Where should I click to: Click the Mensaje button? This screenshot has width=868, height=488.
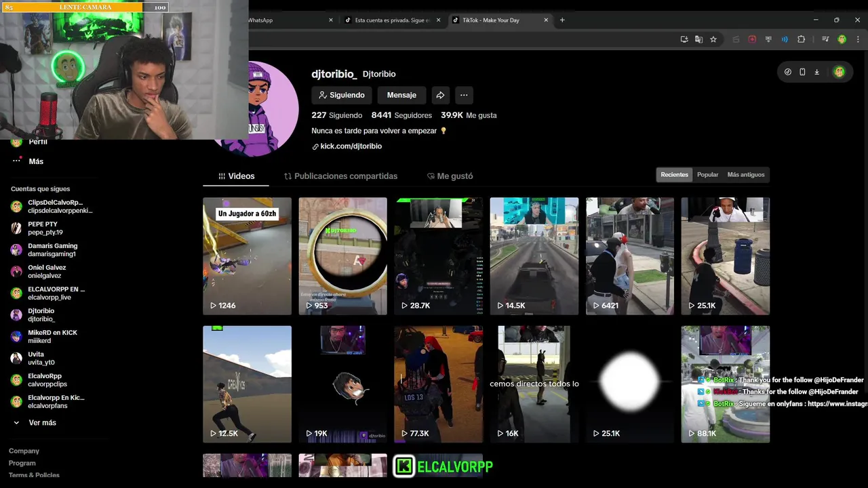401,95
